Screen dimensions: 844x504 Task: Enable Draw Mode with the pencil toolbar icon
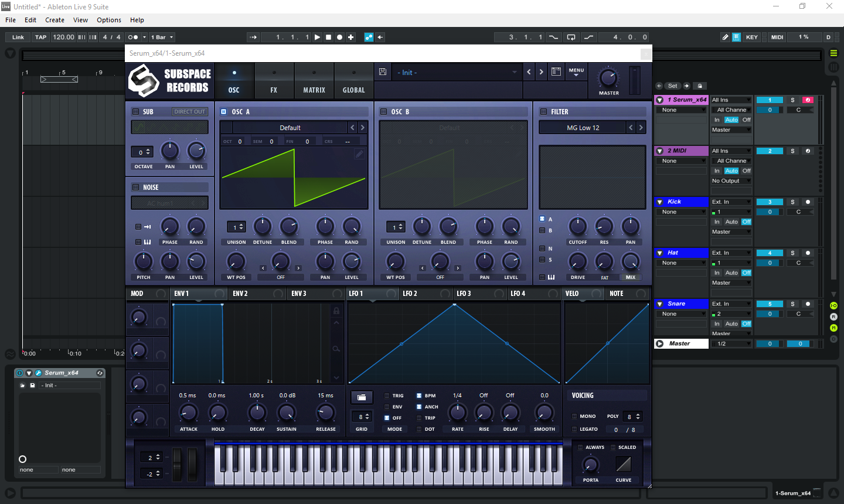(x=725, y=37)
